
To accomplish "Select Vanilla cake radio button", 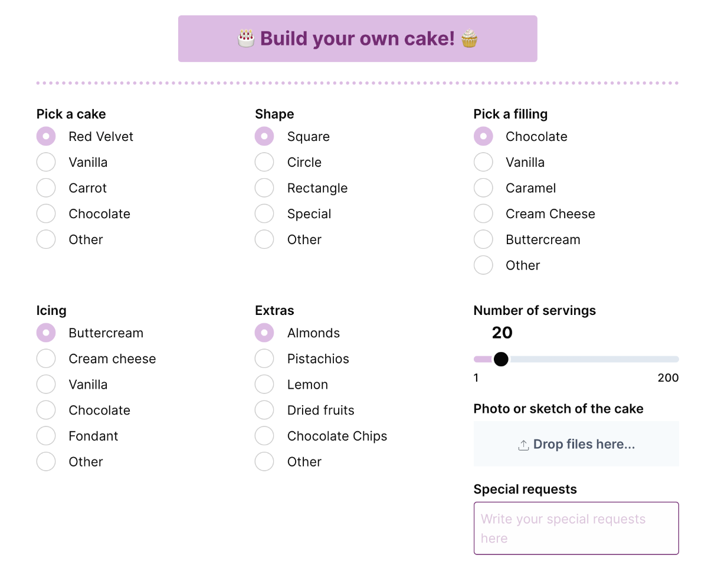I will tap(46, 162).
